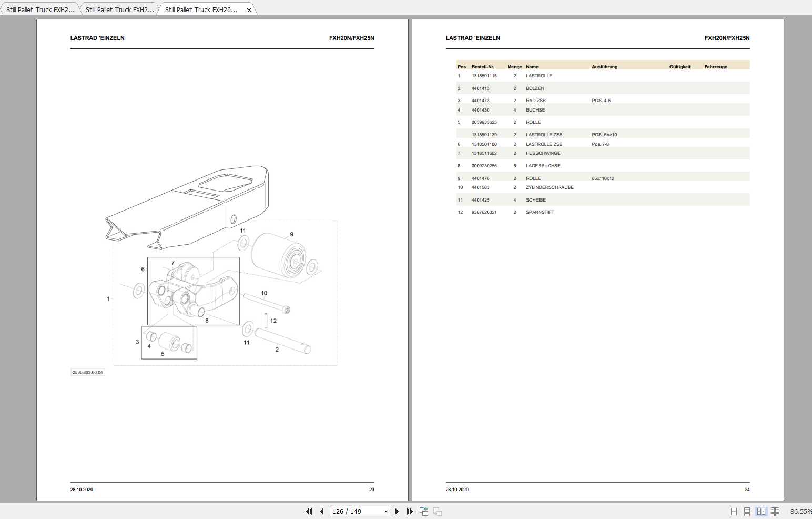Open the middle Still Pallet Truck tab

click(x=119, y=9)
